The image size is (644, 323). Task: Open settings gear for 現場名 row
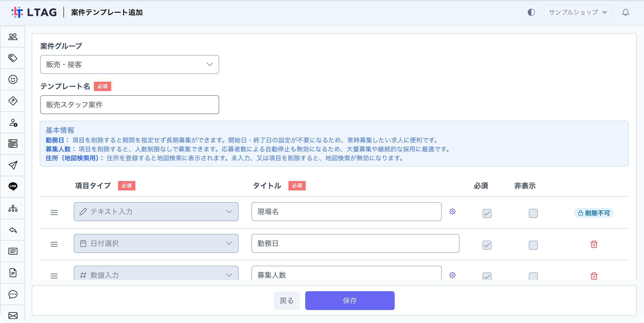click(452, 212)
